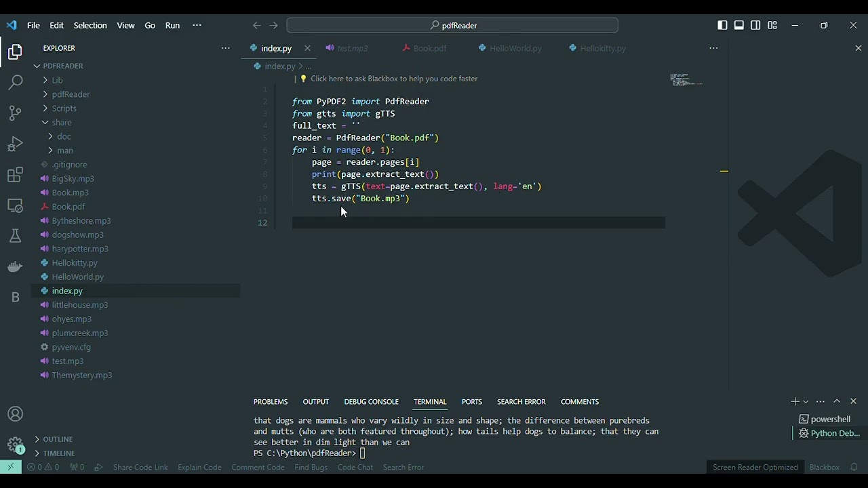
Task: Open errors and warnings count in status bar
Action: [x=43, y=467]
